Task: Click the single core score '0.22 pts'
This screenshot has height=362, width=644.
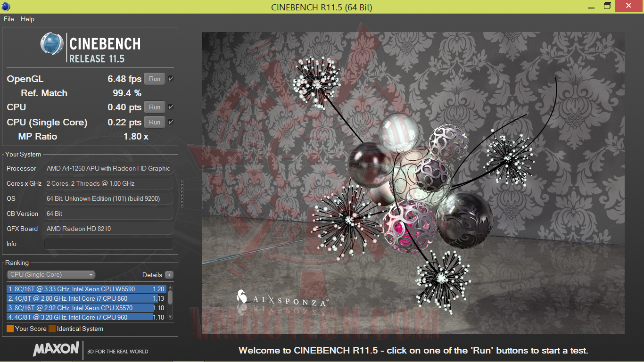Action: 124,122
